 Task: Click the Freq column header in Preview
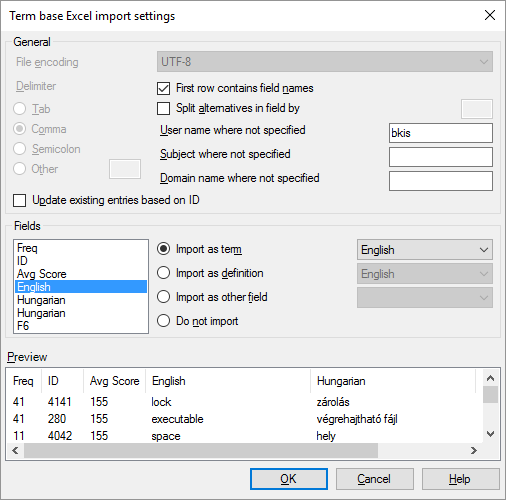click(x=23, y=381)
